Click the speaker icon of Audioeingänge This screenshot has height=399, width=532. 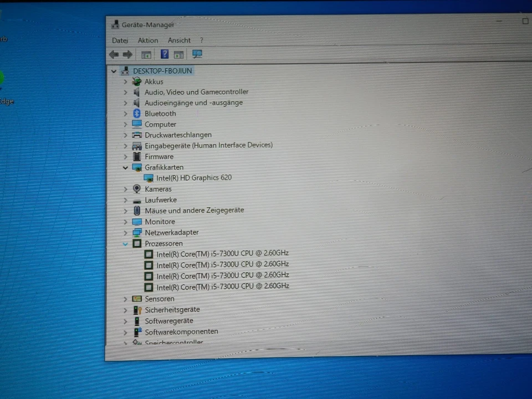(137, 103)
